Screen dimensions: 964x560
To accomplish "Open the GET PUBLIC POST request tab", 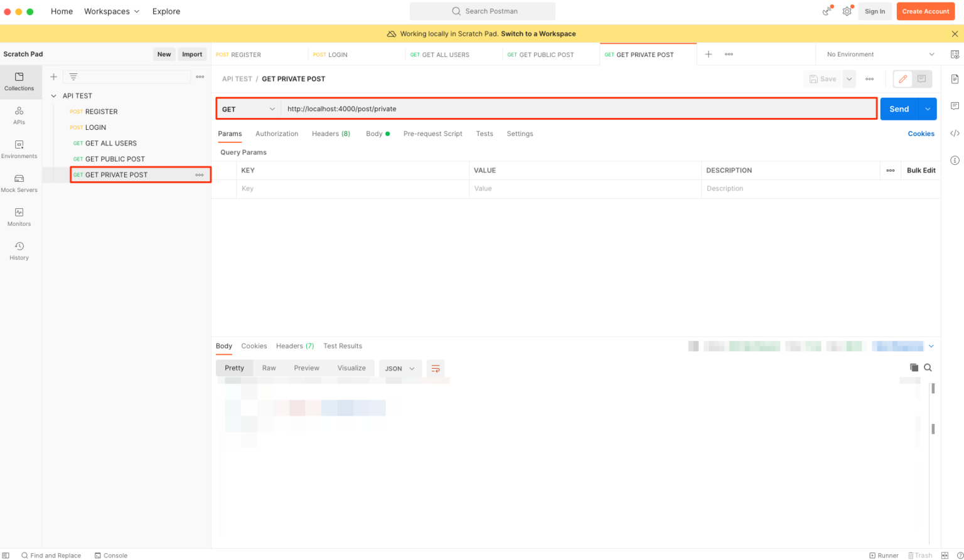I will [541, 55].
